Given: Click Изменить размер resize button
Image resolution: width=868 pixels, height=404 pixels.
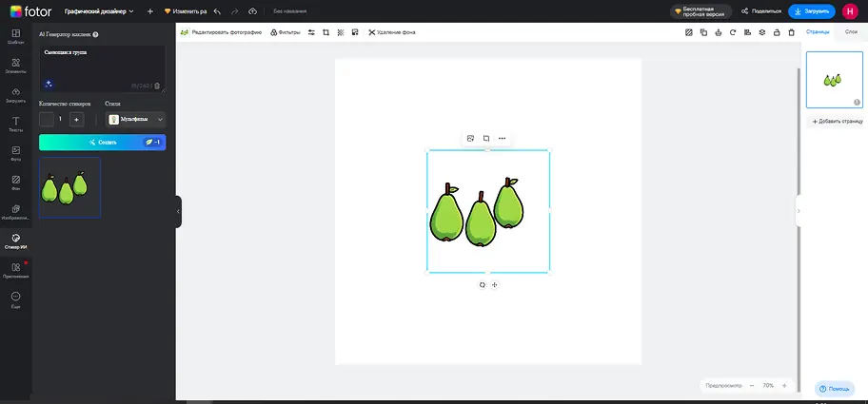Looking at the screenshot, I should tap(186, 11).
